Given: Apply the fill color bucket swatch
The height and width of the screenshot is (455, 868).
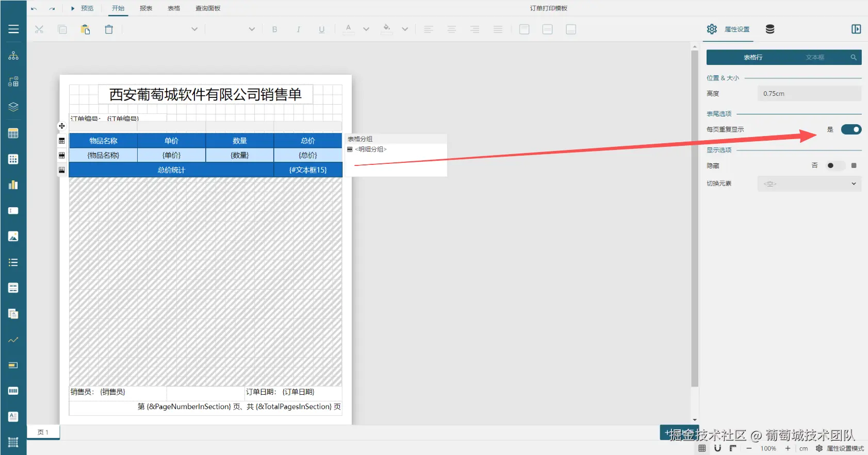Looking at the screenshot, I should click(387, 29).
